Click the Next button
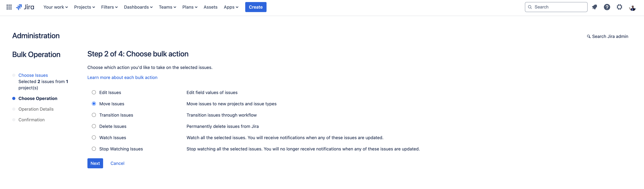Screen dimensions: 644x189 coord(95,163)
